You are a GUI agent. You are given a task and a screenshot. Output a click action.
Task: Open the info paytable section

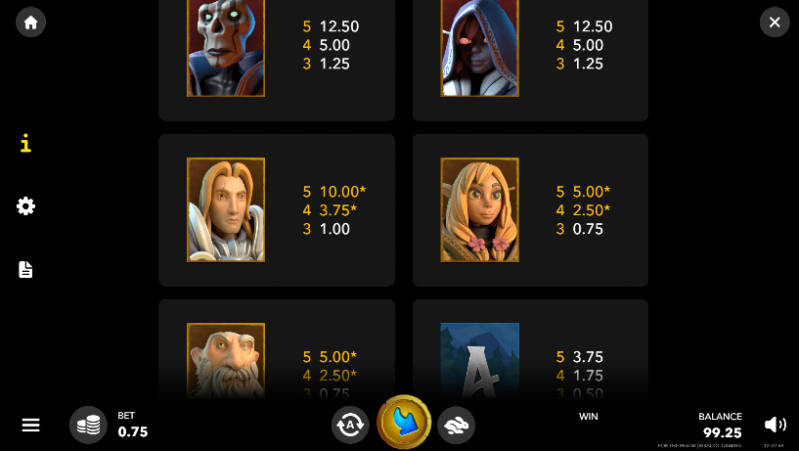(25, 143)
